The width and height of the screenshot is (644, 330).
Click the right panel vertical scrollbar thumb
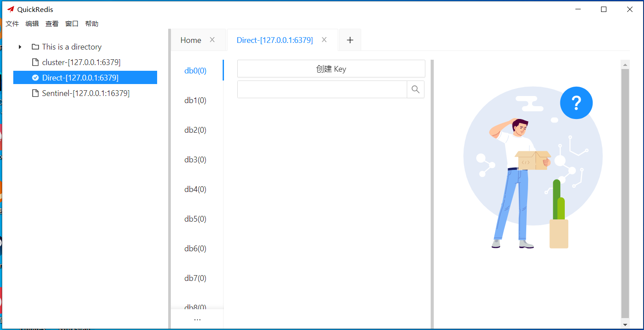point(625,194)
